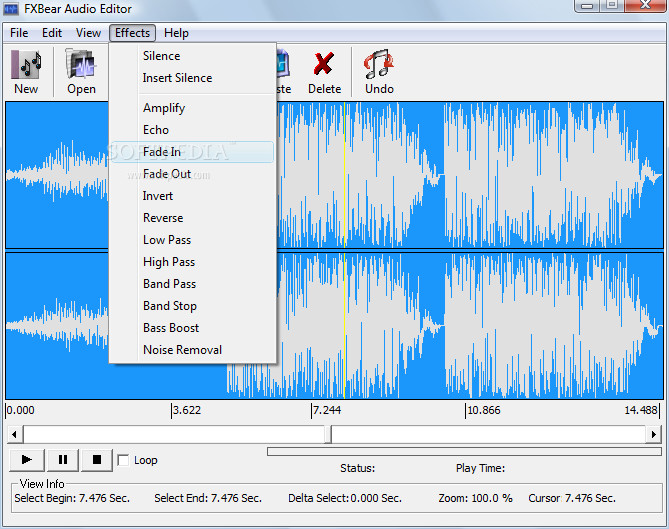Open the File menu
Image resolution: width=669 pixels, height=529 pixels.
pos(19,33)
